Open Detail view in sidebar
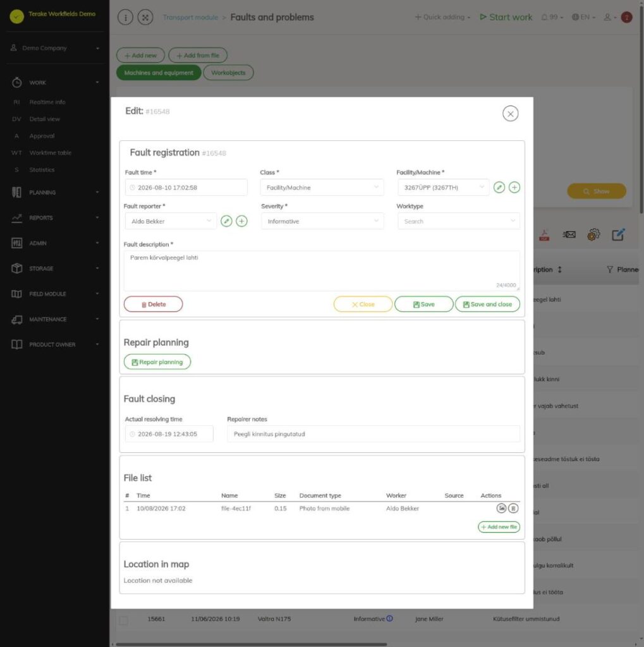Image resolution: width=644 pixels, height=647 pixels. [45, 119]
